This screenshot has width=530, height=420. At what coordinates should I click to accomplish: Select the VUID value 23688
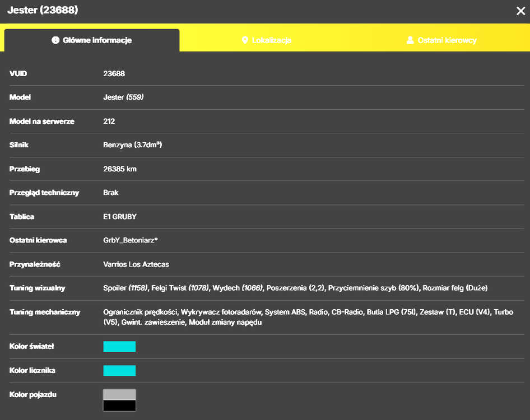click(114, 74)
